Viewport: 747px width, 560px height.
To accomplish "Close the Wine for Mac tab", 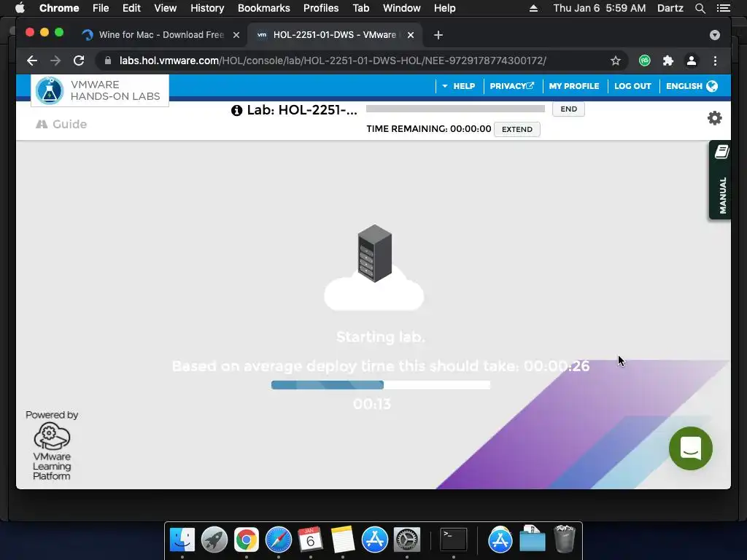I will tap(236, 35).
